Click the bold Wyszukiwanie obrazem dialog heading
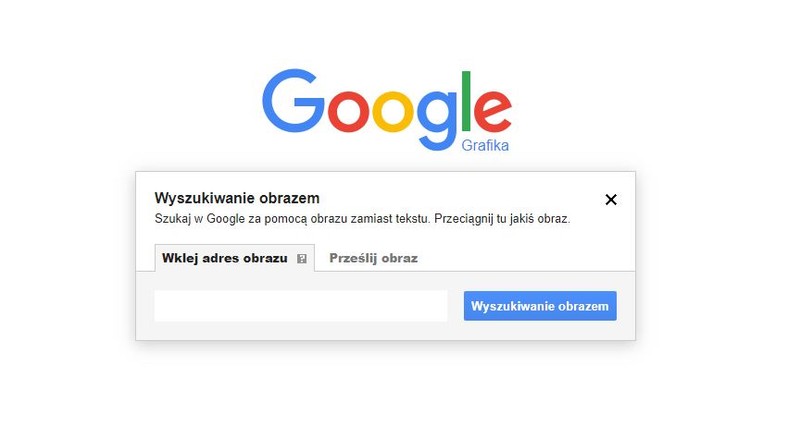The width and height of the screenshot is (788, 438). coord(237,198)
